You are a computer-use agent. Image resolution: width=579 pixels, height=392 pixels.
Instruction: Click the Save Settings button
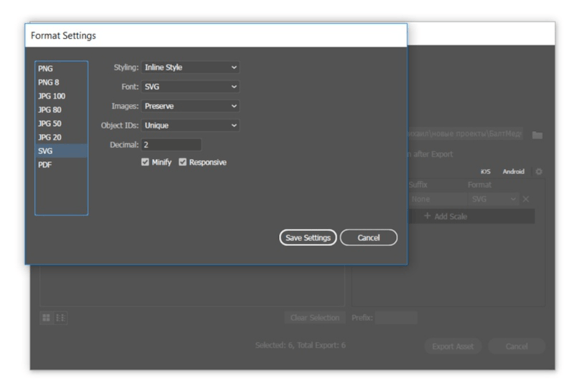[x=308, y=237]
